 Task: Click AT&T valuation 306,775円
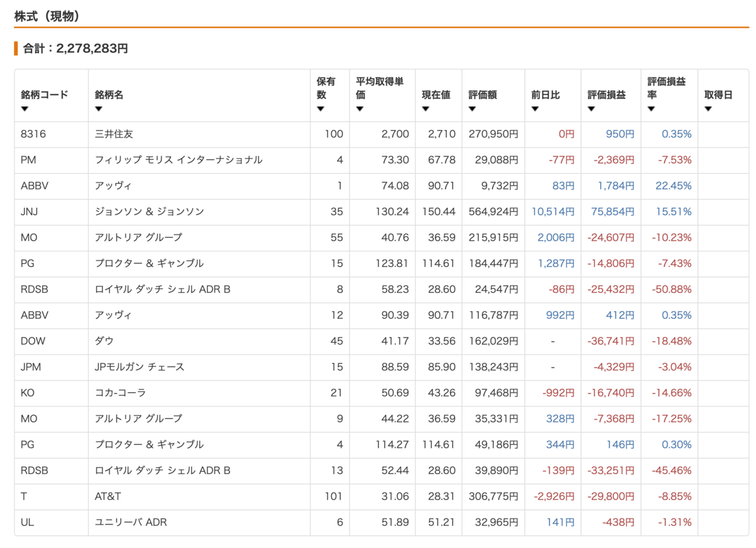(493, 496)
